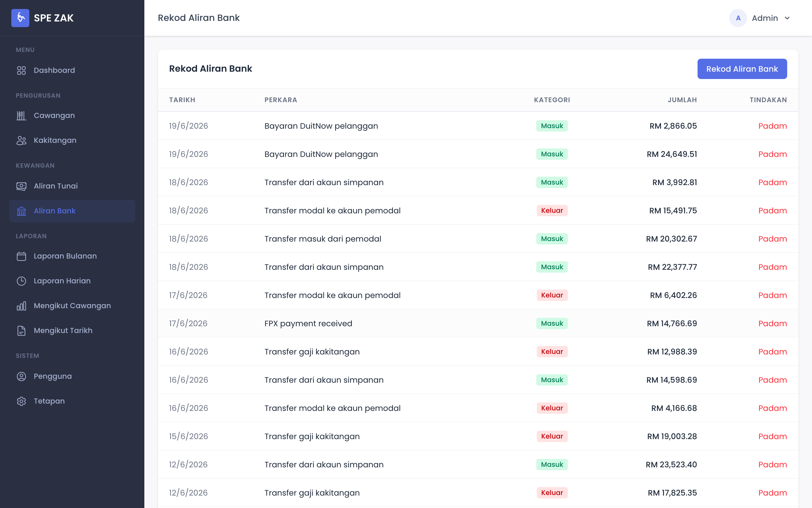Image resolution: width=812 pixels, height=508 pixels.
Task: Click the Aliran Bank building icon
Action: point(21,211)
